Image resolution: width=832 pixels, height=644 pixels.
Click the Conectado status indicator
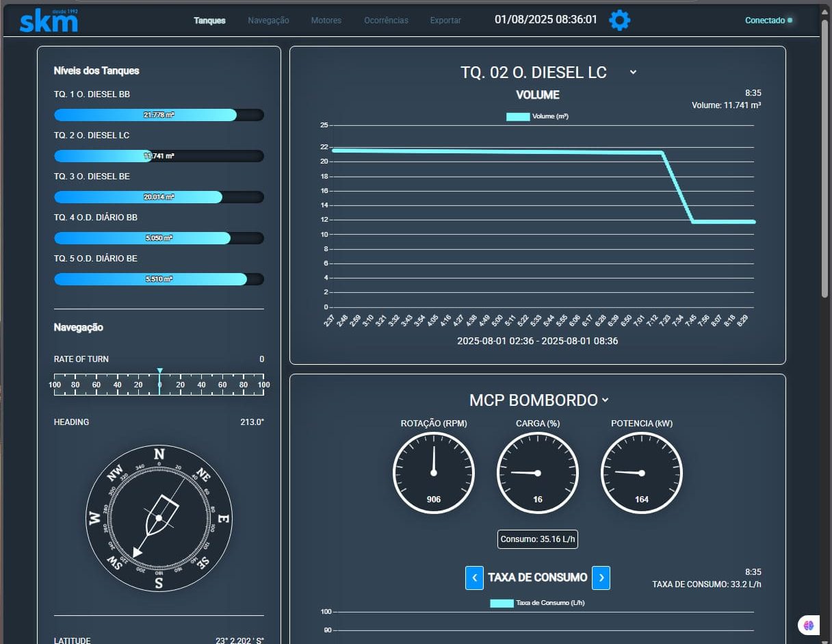(768, 21)
